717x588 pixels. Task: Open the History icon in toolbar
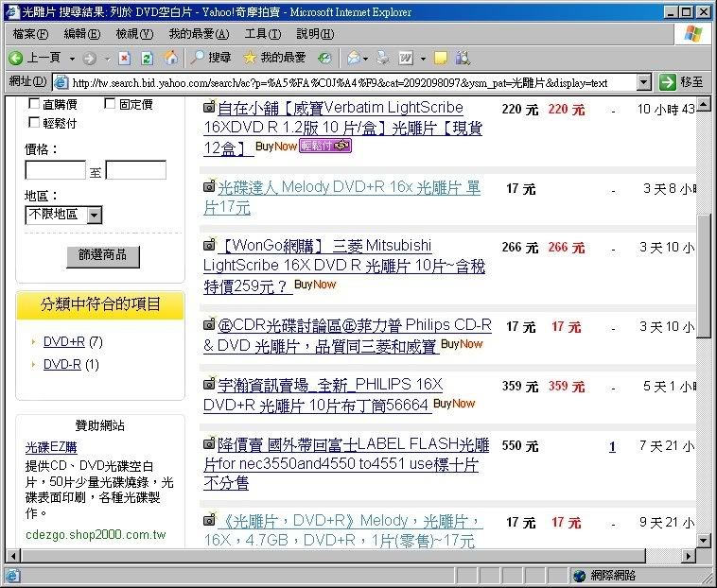point(324,58)
